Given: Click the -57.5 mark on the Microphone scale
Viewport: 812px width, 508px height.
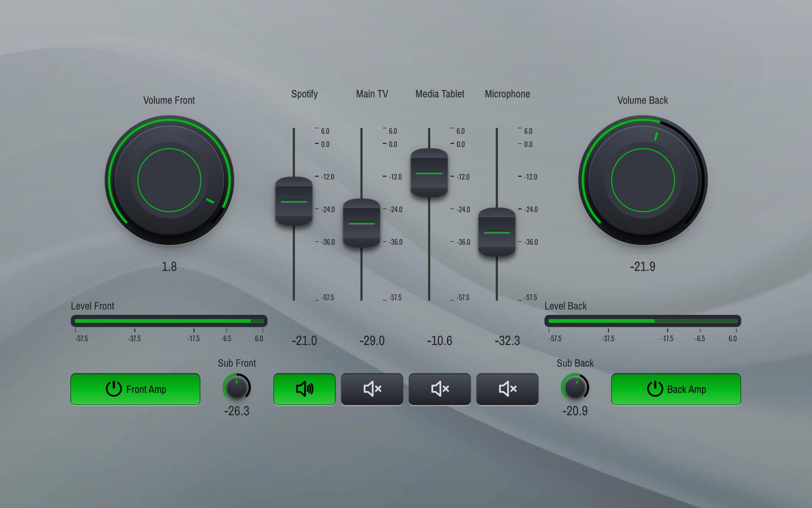Looking at the screenshot, I should [x=530, y=298].
